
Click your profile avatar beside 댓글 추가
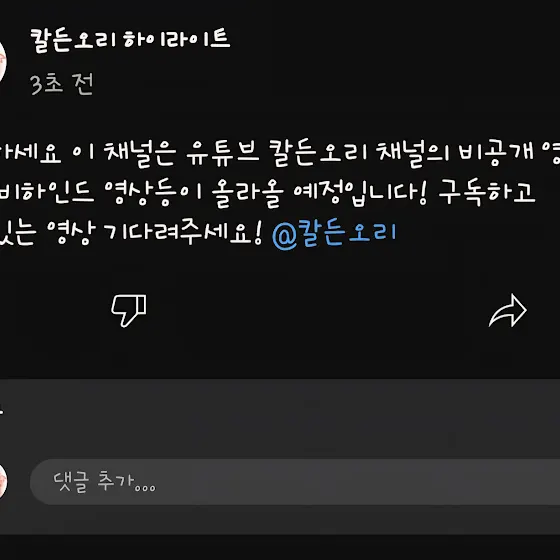tap(3, 481)
